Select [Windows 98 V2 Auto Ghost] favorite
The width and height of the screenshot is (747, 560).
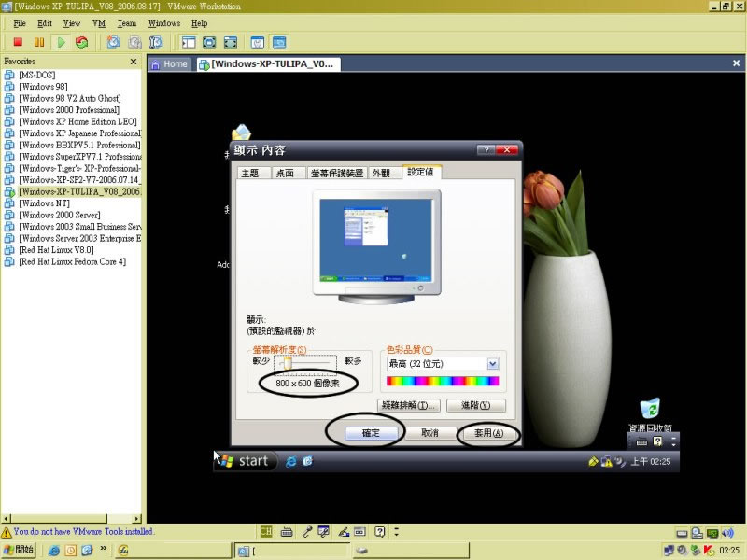69,98
